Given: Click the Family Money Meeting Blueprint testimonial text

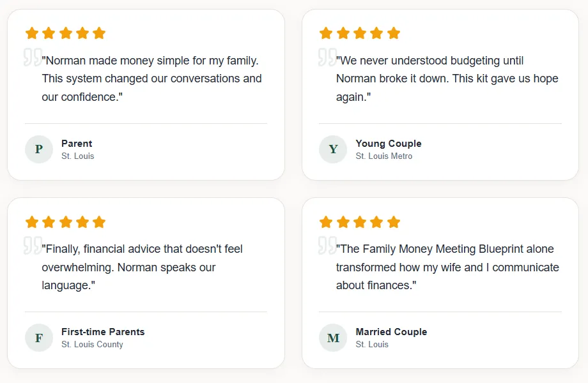Looking at the screenshot, I should [447, 267].
